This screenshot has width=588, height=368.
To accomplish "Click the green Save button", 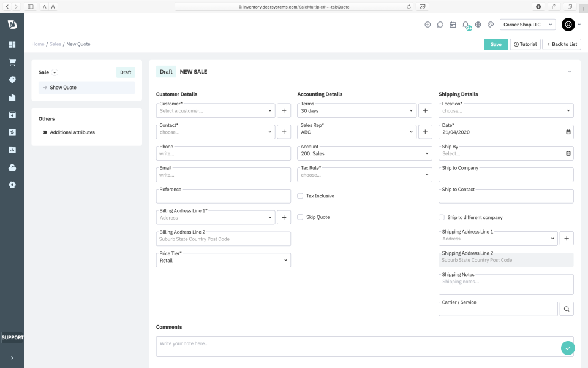I will 496,44.
